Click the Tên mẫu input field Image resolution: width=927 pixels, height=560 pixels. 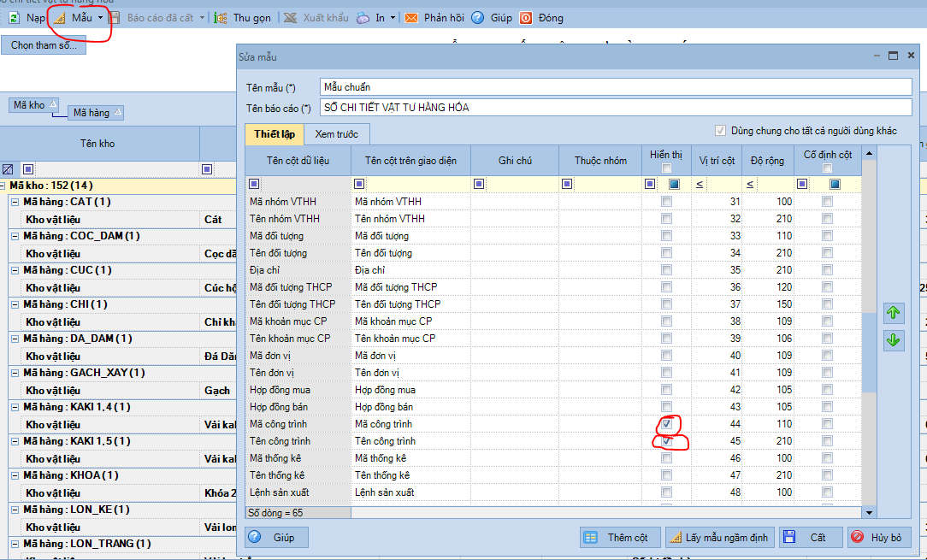pyautogui.click(x=616, y=87)
